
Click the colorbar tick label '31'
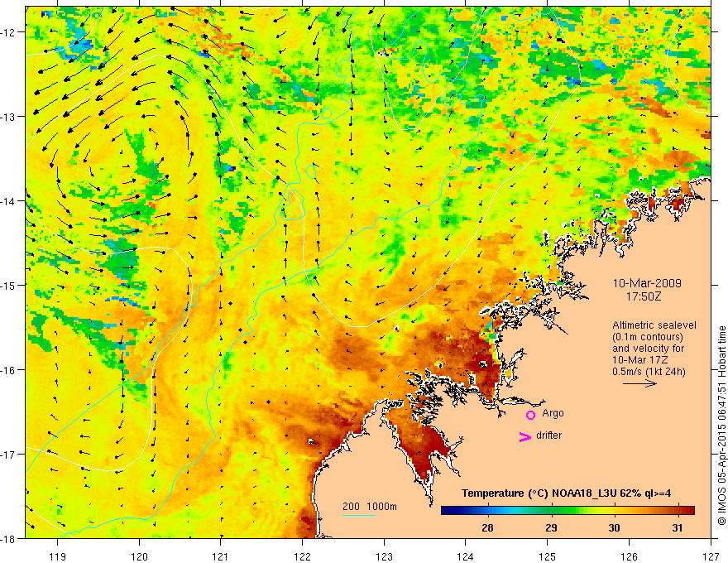tap(678, 527)
